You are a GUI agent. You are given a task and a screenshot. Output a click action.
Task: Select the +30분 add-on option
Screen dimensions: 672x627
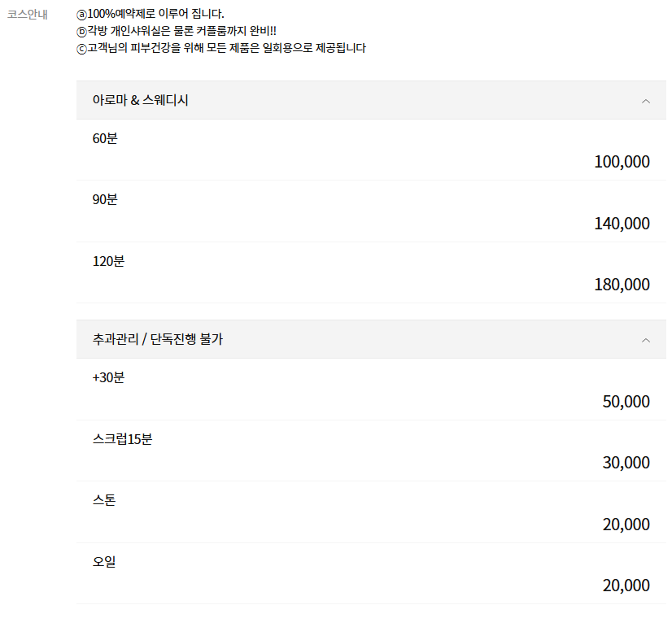click(x=108, y=377)
